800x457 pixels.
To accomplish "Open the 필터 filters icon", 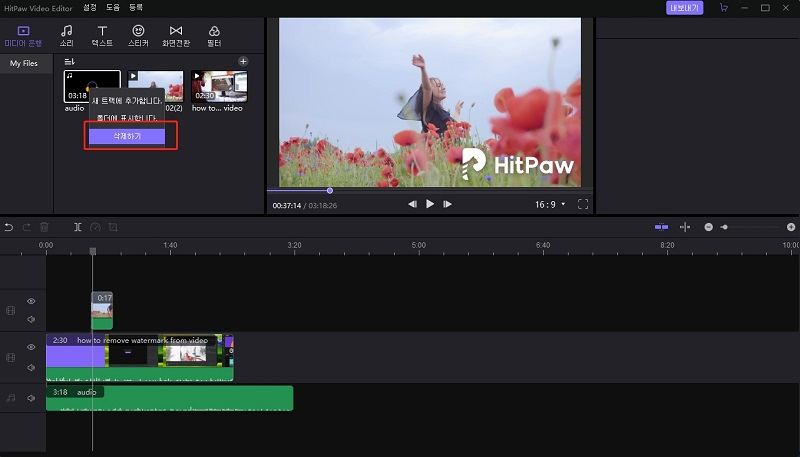I will [213, 36].
